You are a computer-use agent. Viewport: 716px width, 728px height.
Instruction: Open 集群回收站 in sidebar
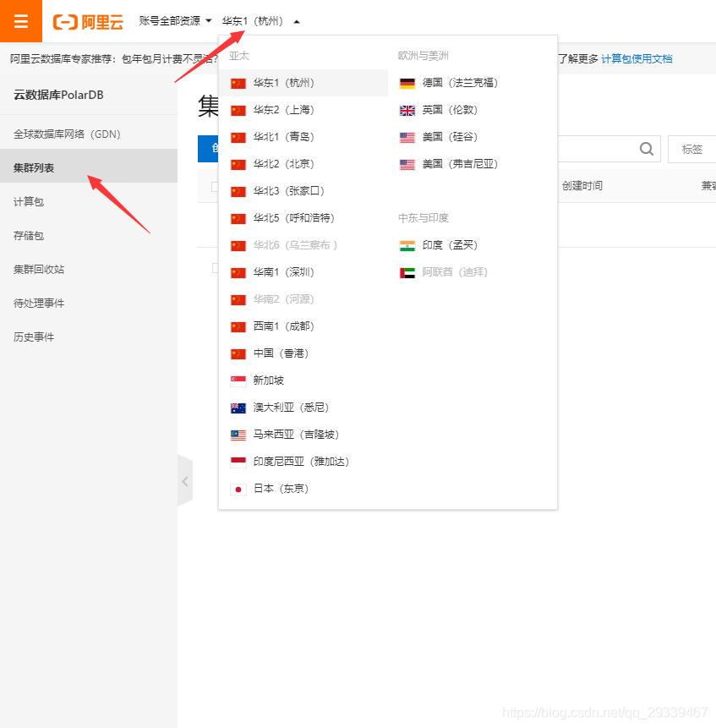tap(89, 269)
